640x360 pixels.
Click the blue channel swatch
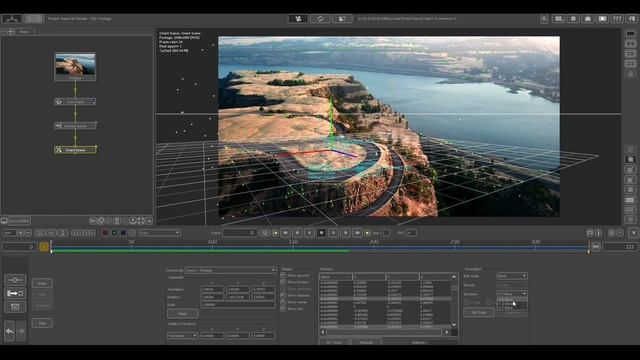click(123, 233)
